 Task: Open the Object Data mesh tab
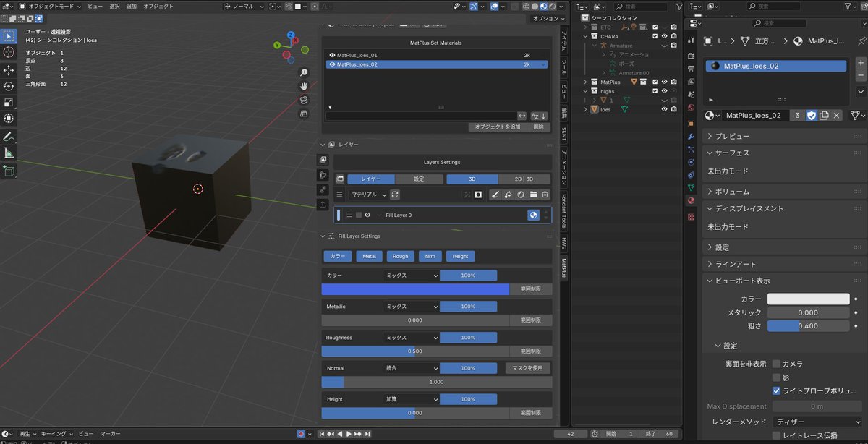(691, 187)
